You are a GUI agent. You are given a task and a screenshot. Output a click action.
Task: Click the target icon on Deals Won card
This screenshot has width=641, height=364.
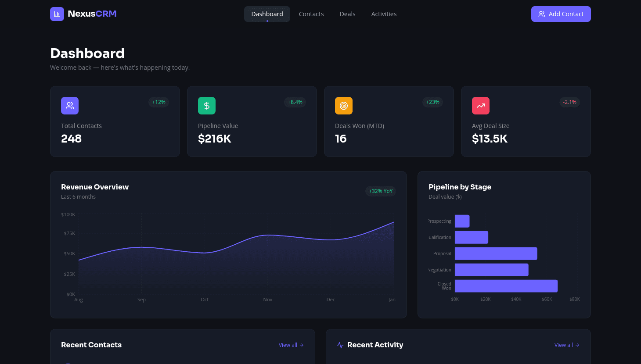coord(344,105)
